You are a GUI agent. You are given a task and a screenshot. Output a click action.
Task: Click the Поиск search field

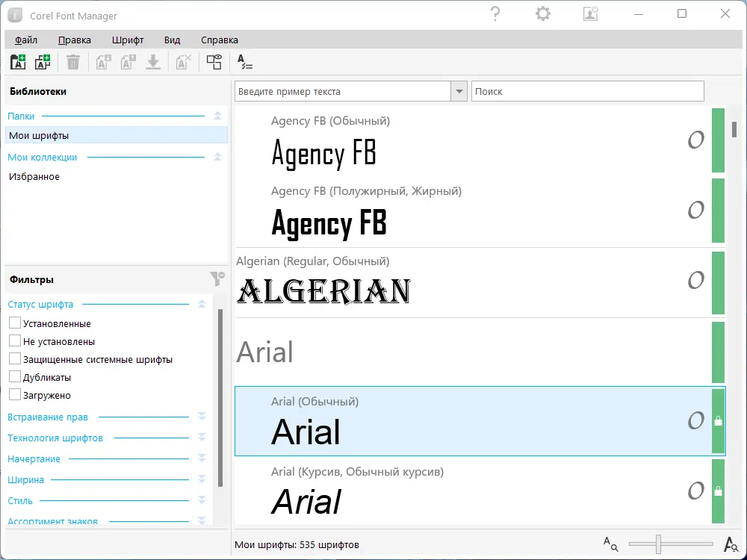click(587, 91)
